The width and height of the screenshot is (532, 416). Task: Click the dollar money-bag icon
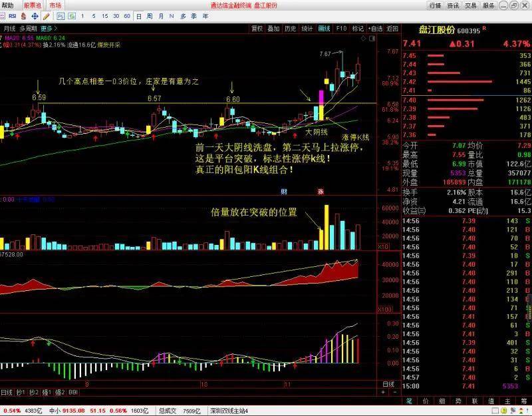pyautogui.click(x=23, y=16)
